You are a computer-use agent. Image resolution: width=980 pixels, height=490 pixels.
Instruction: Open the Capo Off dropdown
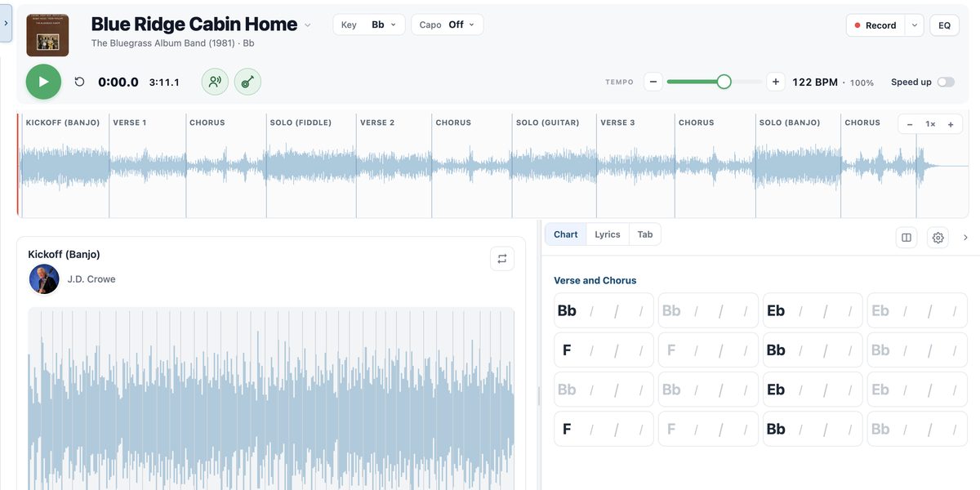[448, 24]
